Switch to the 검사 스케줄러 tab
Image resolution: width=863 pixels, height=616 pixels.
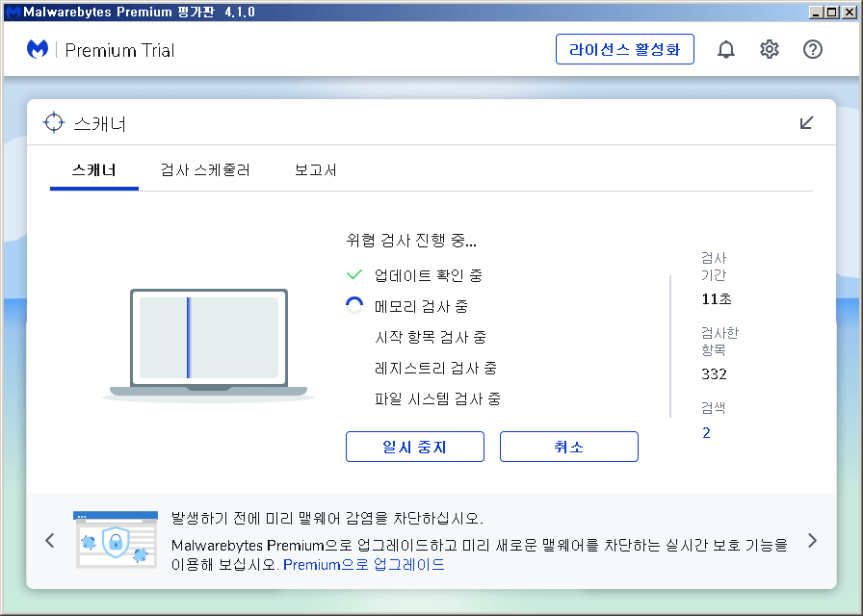[x=205, y=170]
